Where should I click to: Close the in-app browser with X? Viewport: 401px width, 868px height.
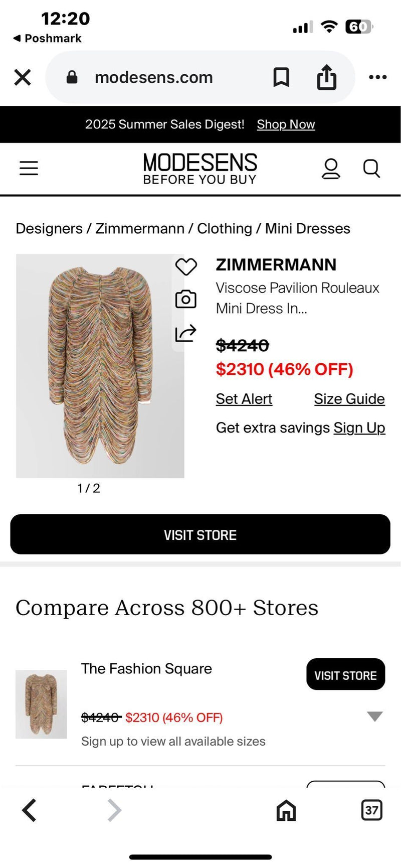coord(23,77)
